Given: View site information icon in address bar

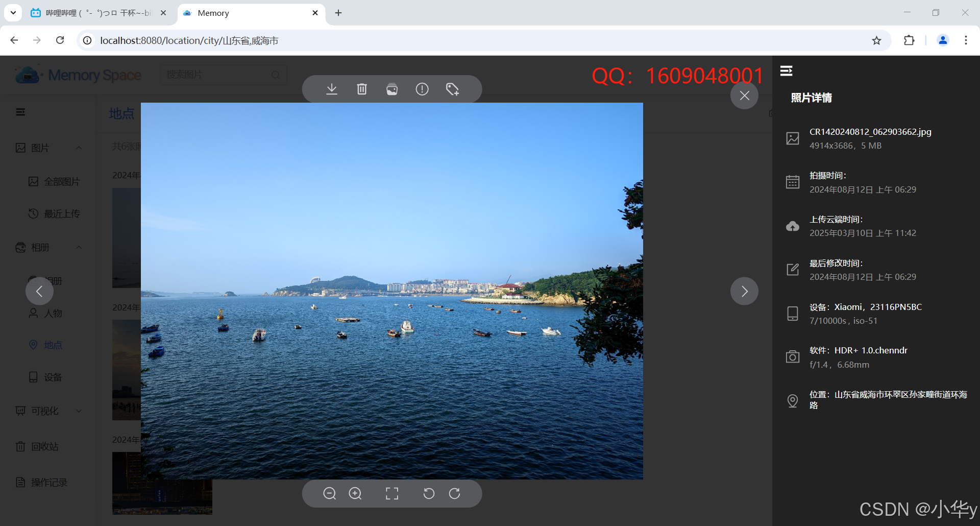Looking at the screenshot, I should click(x=88, y=40).
